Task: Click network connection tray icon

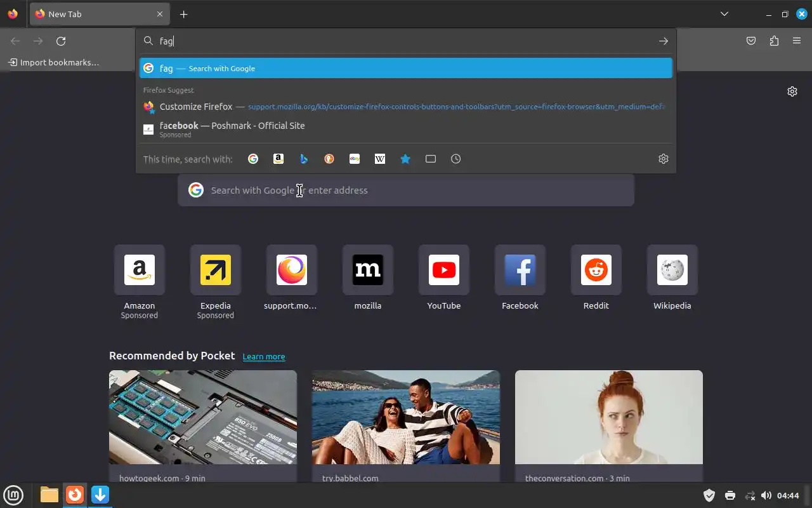Action: [x=750, y=495]
